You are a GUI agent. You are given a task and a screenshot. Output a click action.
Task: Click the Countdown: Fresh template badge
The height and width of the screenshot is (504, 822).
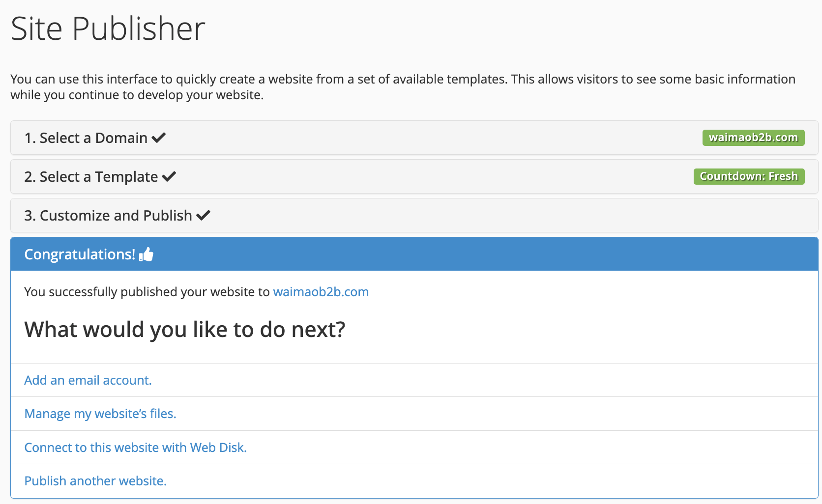749,176
